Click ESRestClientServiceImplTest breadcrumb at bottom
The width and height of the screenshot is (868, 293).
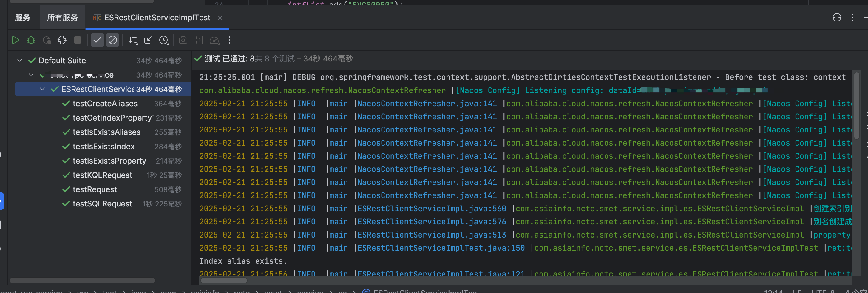pos(426,291)
